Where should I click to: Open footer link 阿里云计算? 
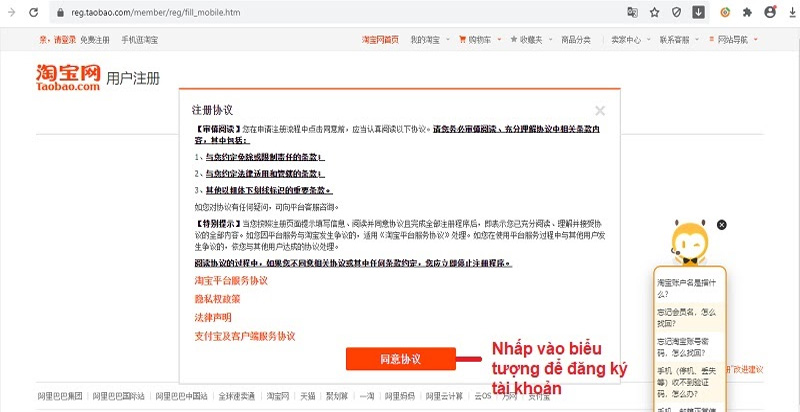pos(444,396)
